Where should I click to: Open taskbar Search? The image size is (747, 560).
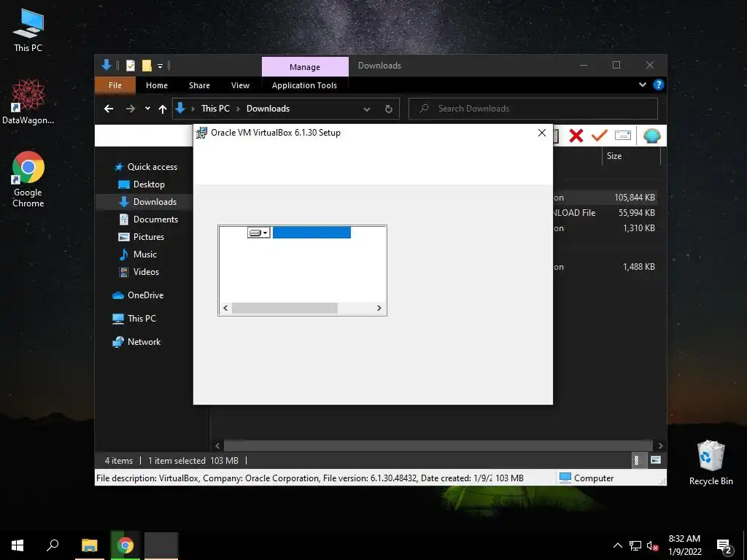point(53,545)
